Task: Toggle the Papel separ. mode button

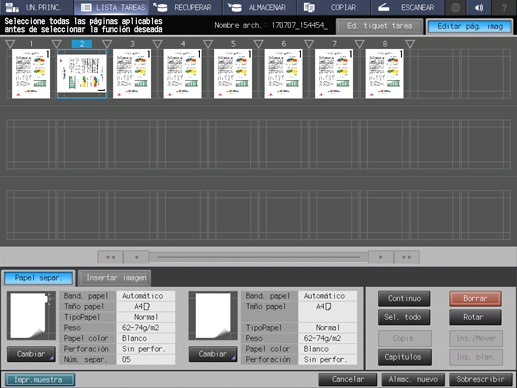Action: (38, 278)
